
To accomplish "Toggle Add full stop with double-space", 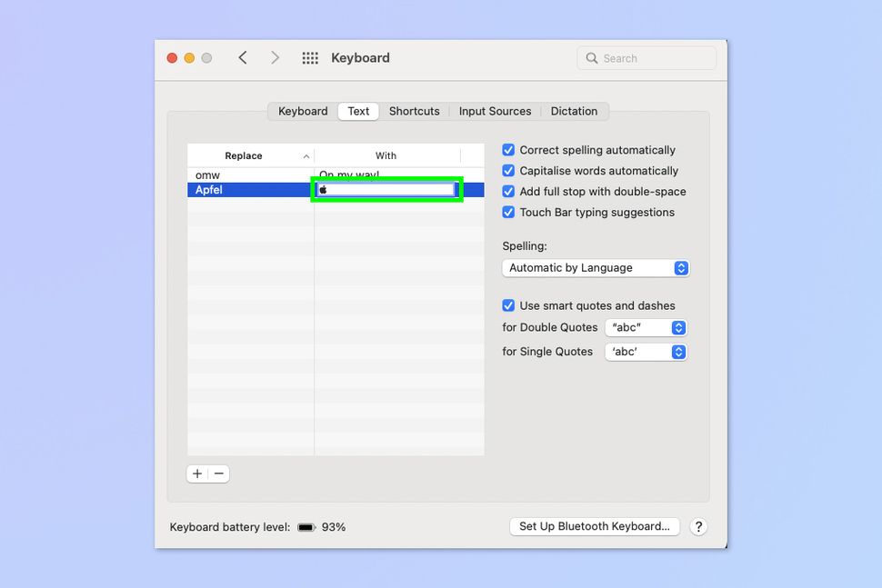I will (507, 192).
